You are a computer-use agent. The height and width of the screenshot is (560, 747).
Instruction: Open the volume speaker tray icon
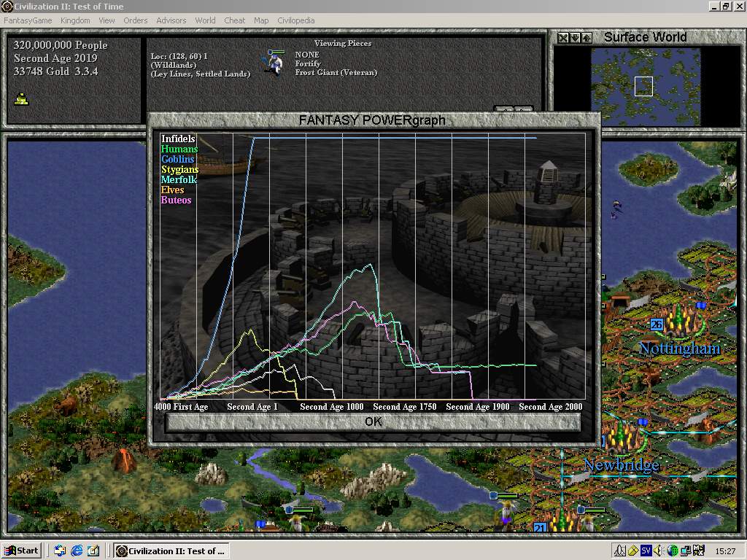(659, 551)
